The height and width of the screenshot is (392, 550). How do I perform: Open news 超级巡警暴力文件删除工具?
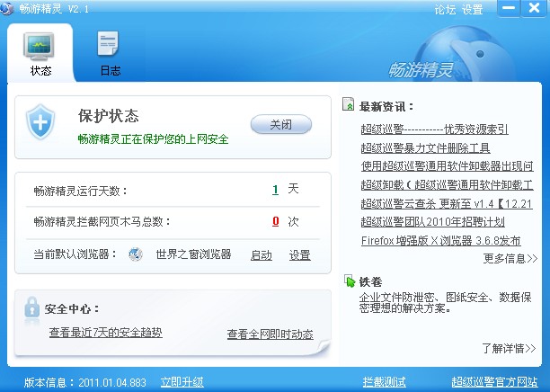click(x=425, y=147)
